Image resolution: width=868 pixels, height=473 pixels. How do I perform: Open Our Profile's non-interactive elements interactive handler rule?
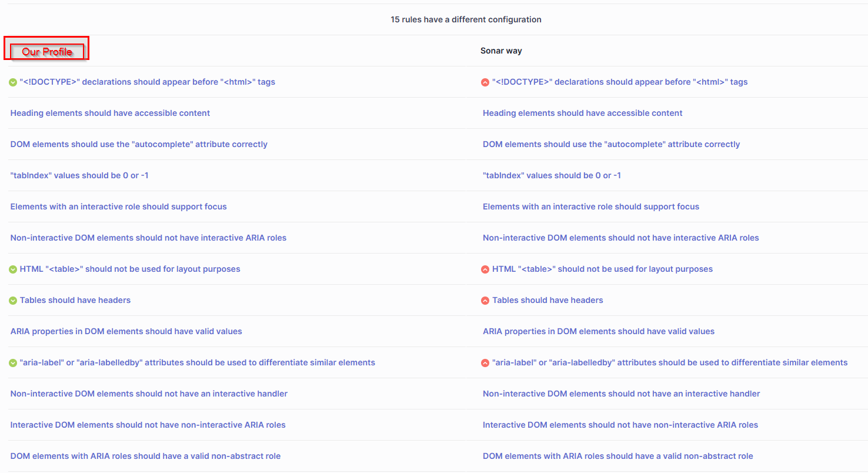tap(149, 394)
